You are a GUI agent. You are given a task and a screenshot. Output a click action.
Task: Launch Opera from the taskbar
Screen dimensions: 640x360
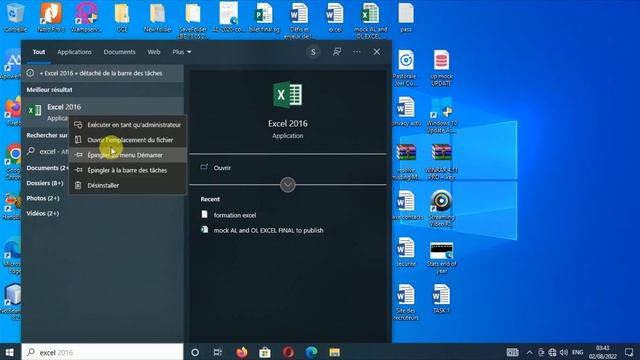(x=288, y=352)
